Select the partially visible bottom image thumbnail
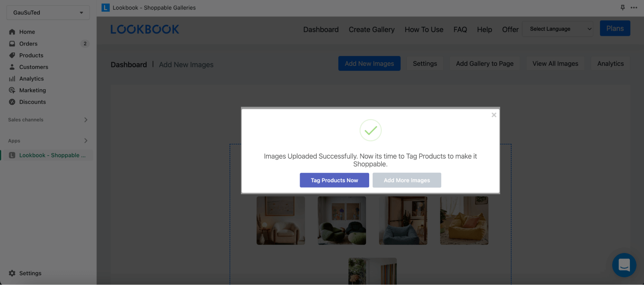Image resolution: width=644 pixels, height=285 pixels. click(x=372, y=271)
